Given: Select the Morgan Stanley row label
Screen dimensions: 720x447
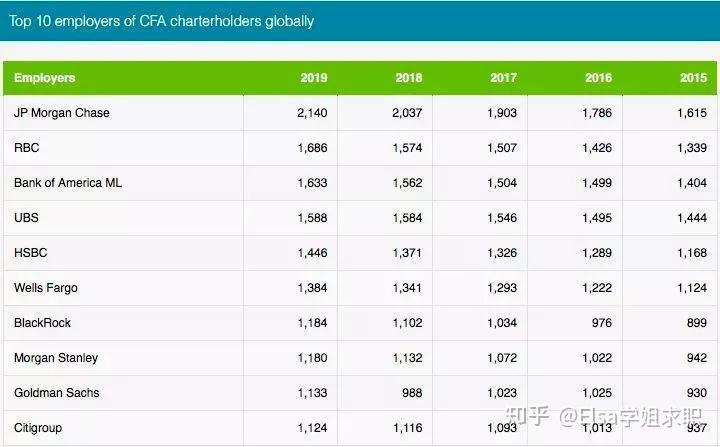Looking at the screenshot, I should pyautogui.click(x=56, y=358).
